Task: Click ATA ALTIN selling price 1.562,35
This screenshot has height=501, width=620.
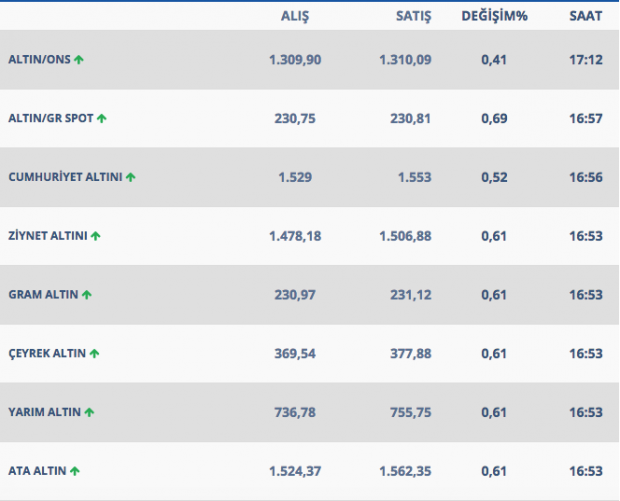Action: (x=405, y=471)
